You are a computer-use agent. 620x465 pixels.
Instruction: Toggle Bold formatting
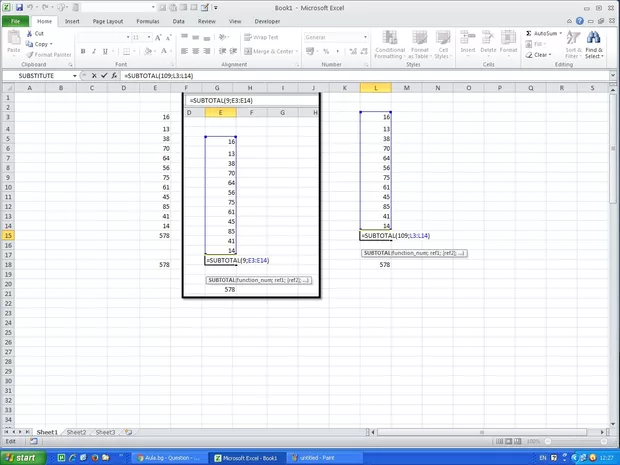83,51
